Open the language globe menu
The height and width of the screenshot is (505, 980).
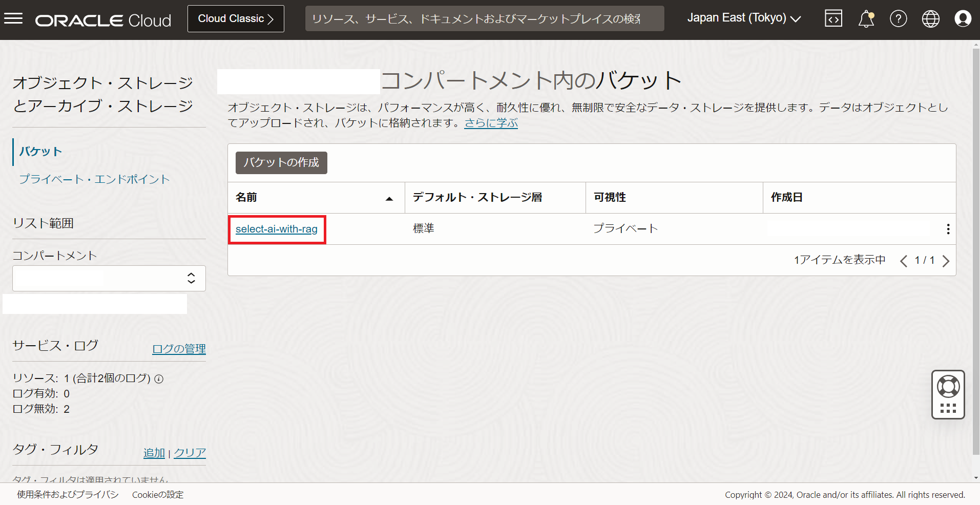tap(930, 19)
